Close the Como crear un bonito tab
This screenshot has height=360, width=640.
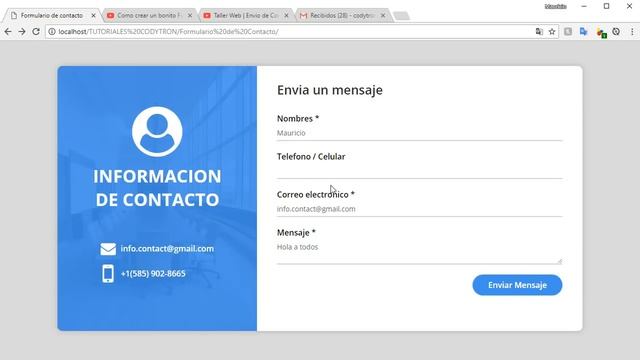pos(190,15)
